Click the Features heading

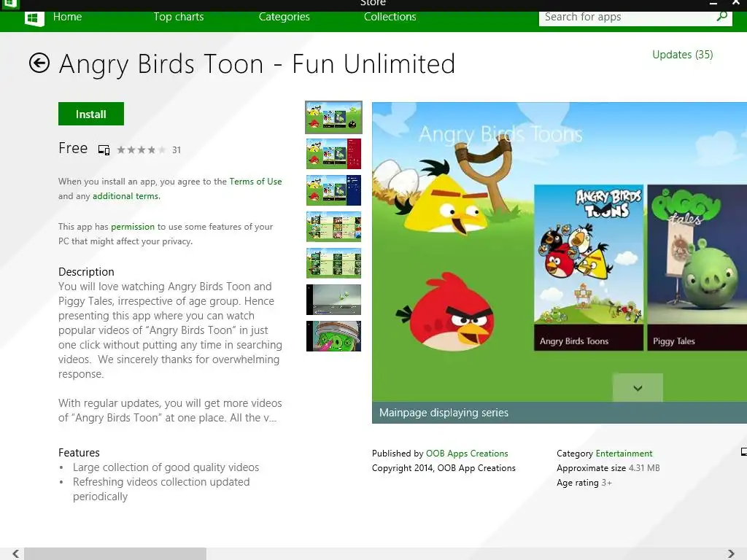[x=79, y=453]
